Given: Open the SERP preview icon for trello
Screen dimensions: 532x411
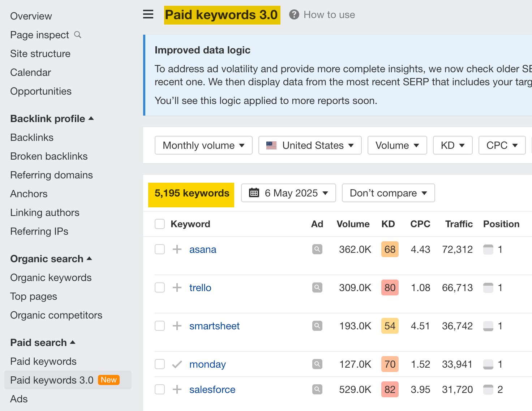Looking at the screenshot, I should tap(317, 287).
